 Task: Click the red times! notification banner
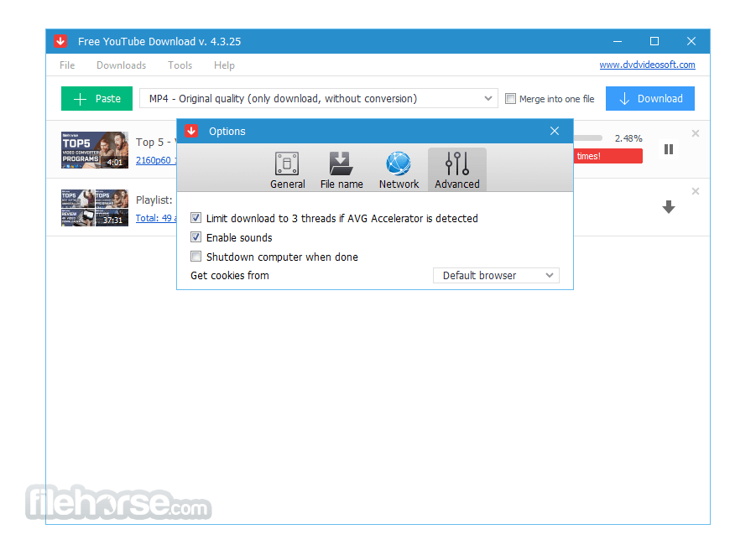click(608, 156)
